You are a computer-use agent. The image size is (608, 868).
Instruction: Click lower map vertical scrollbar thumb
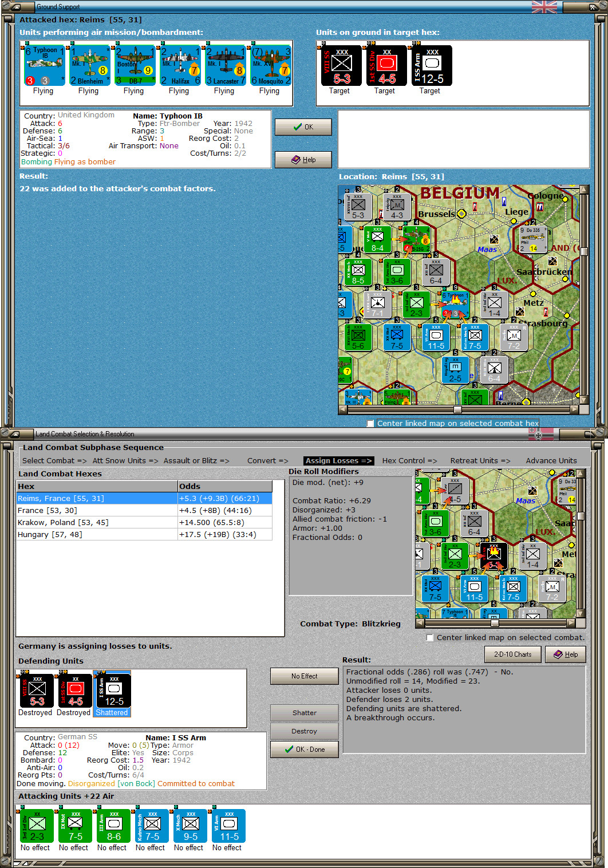(581, 515)
